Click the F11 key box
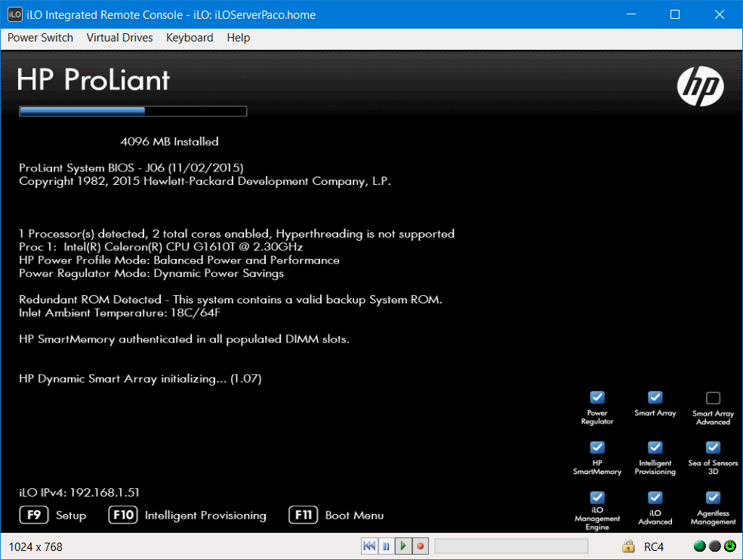743x560 pixels. pyautogui.click(x=304, y=515)
